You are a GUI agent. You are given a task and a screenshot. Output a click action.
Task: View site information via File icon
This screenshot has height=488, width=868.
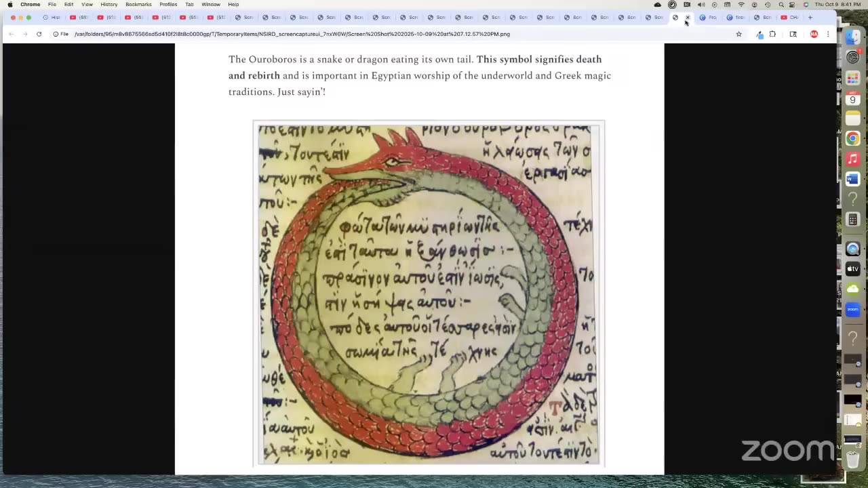point(61,34)
